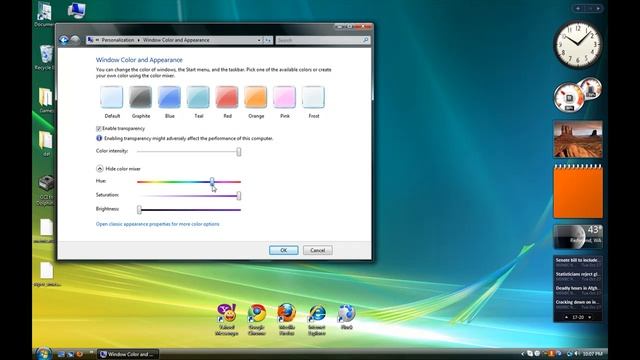Screen dimensions: 640x360
Task: Toggle the Enable transparency checkbox
Action: point(98,129)
